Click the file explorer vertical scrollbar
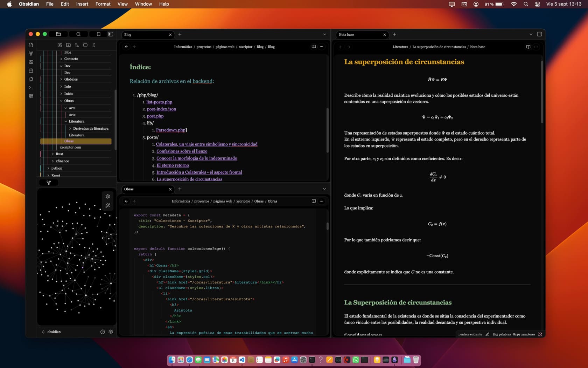 pos(115,119)
